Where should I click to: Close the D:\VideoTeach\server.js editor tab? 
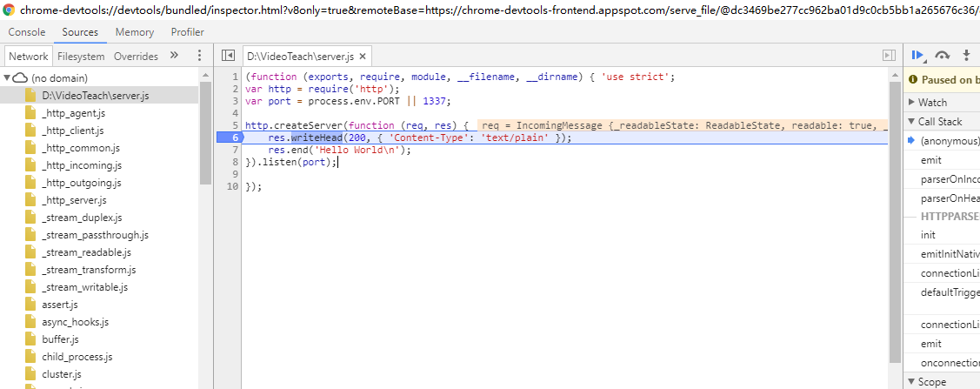(x=362, y=57)
